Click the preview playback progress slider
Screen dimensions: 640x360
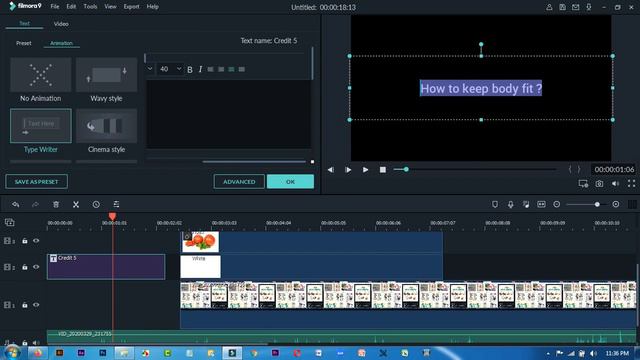475,169
